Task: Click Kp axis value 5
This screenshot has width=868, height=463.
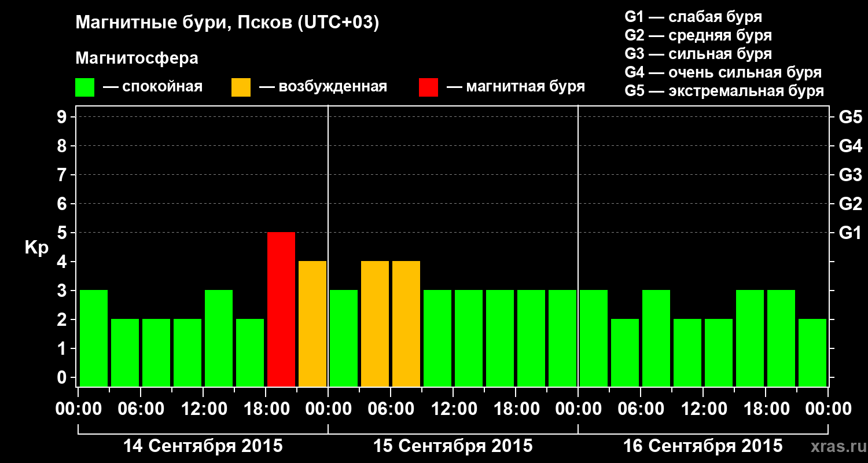Action: tap(62, 233)
